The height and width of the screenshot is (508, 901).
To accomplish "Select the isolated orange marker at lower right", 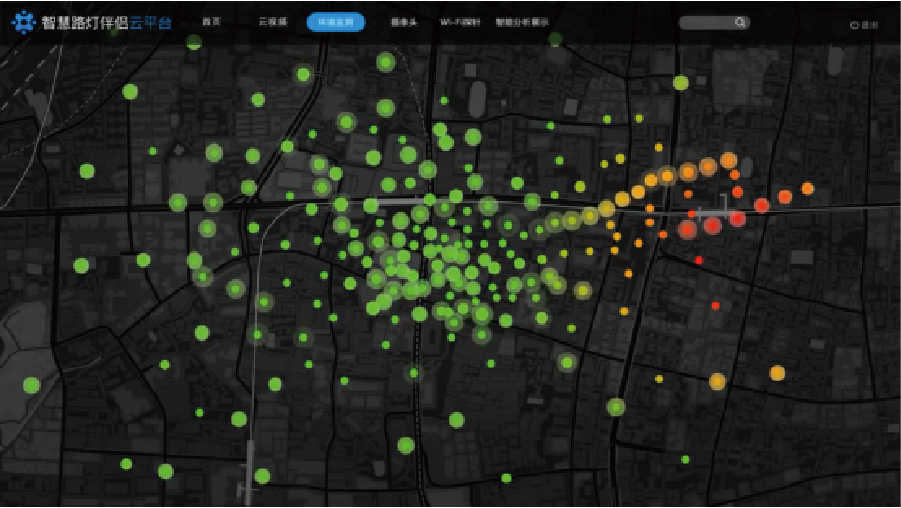I will coord(777,373).
